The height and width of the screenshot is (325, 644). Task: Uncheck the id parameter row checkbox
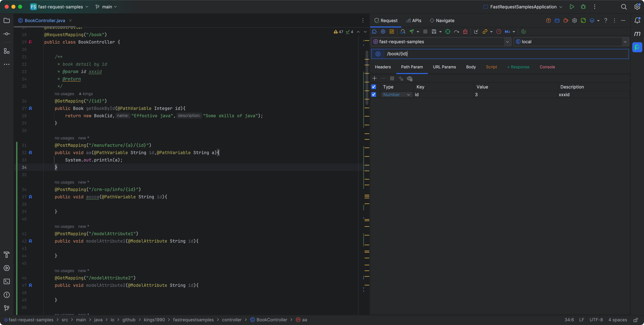pos(373,94)
